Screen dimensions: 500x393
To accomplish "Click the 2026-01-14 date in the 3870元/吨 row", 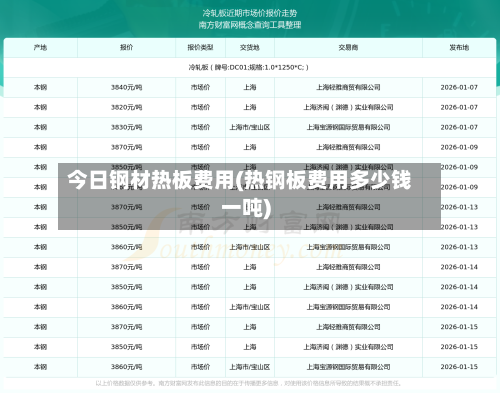I will tap(459, 267).
